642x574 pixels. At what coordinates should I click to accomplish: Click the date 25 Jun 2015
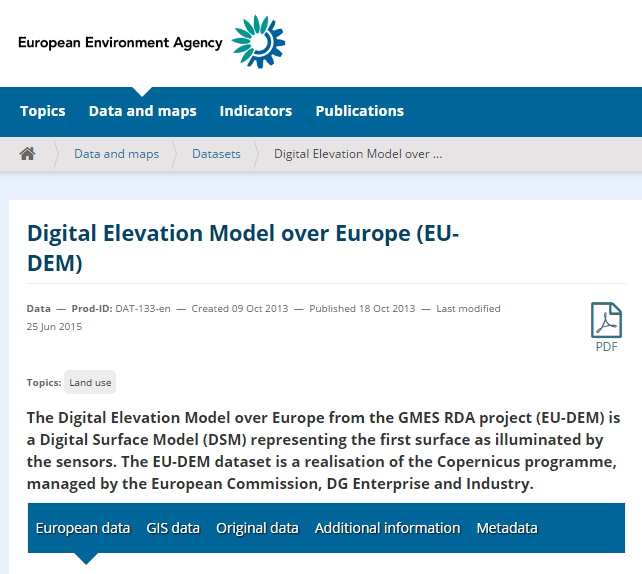pyautogui.click(x=54, y=327)
